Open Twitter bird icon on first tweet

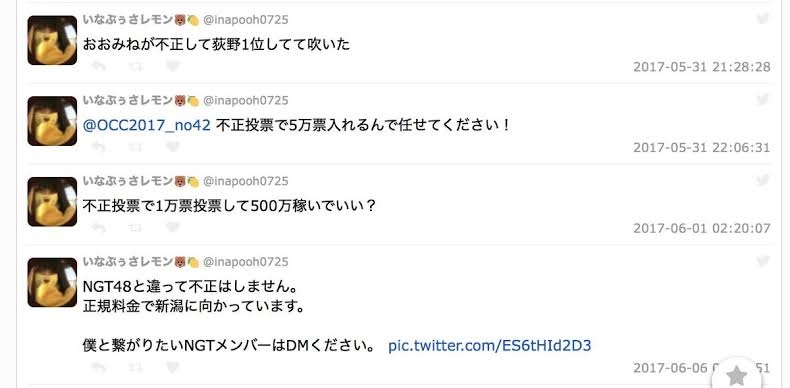(763, 19)
